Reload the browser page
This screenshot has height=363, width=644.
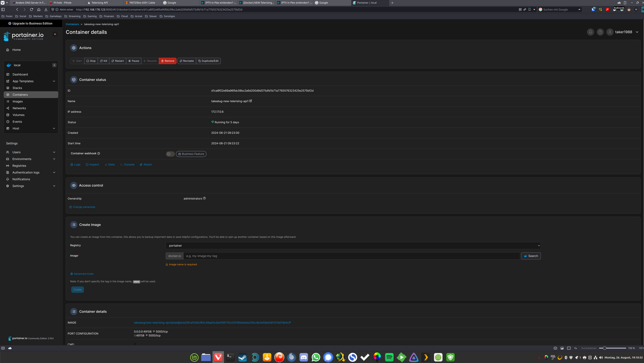[32, 9]
